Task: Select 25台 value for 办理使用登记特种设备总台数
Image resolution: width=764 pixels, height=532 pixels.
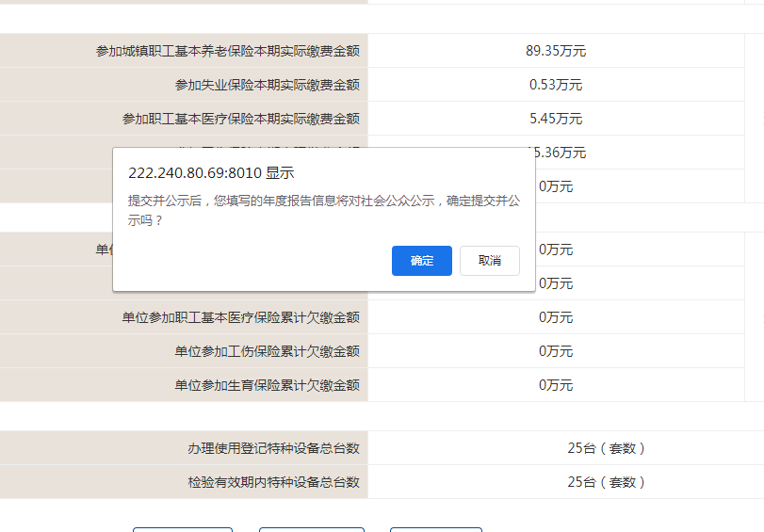Action: [607, 448]
